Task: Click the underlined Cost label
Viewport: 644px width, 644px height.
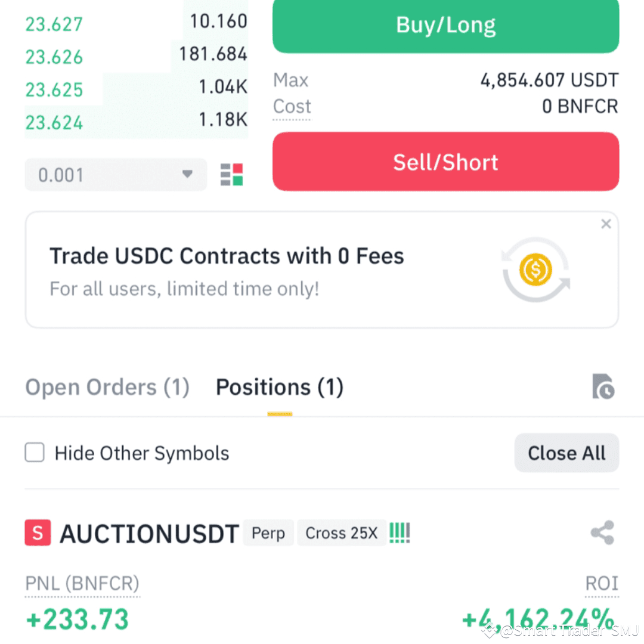Action: tap(292, 107)
